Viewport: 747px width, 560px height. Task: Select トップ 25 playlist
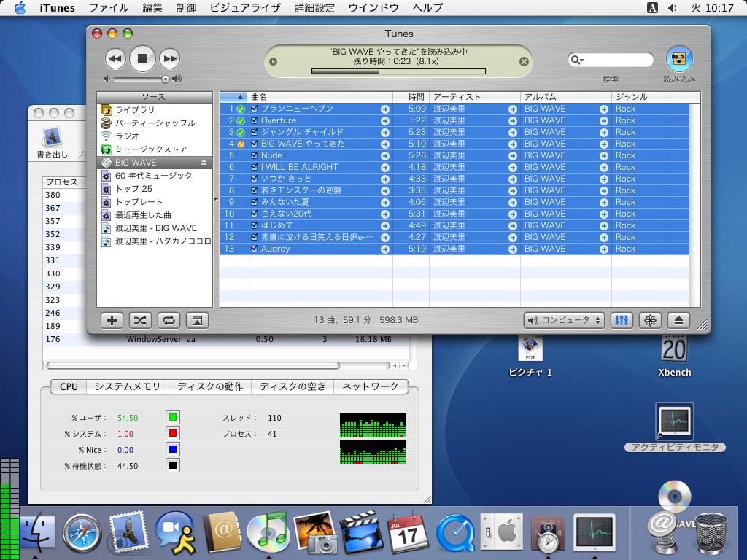155,189
